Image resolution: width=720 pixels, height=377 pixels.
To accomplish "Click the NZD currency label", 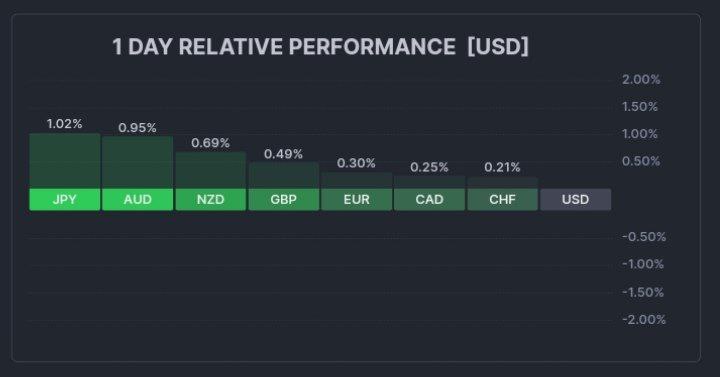I will [x=211, y=199].
